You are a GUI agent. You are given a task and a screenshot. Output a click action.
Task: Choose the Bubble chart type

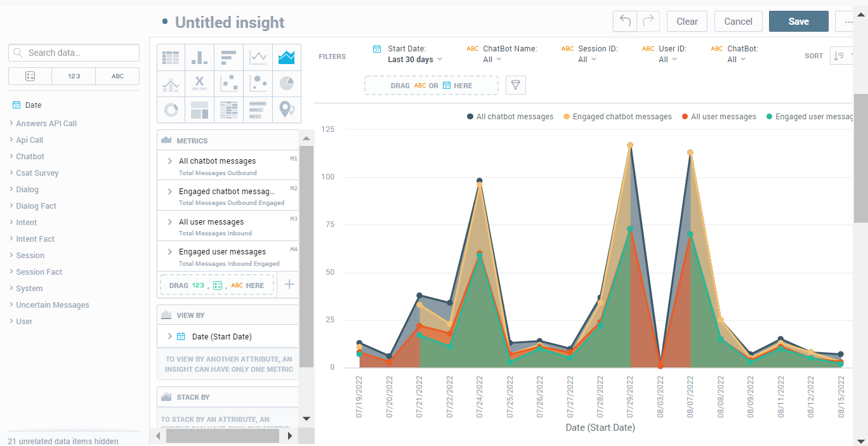point(258,82)
